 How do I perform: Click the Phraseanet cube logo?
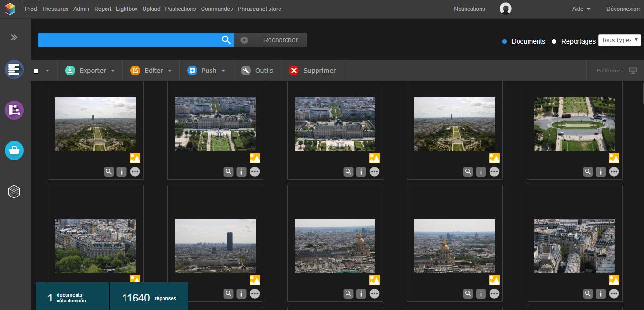pyautogui.click(x=10, y=9)
